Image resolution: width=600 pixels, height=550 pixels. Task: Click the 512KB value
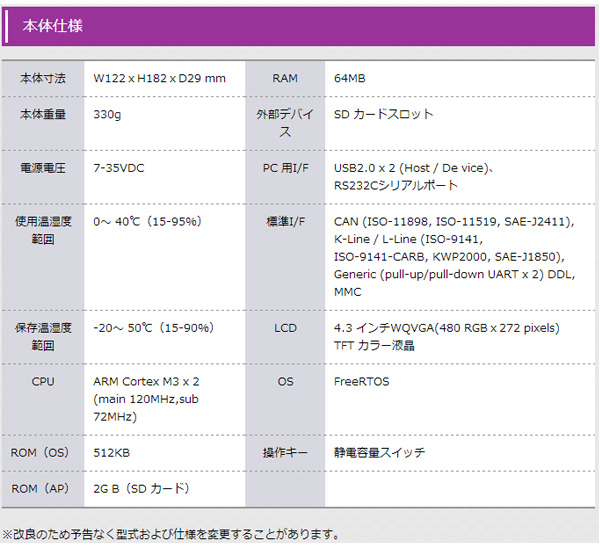pyautogui.click(x=112, y=453)
